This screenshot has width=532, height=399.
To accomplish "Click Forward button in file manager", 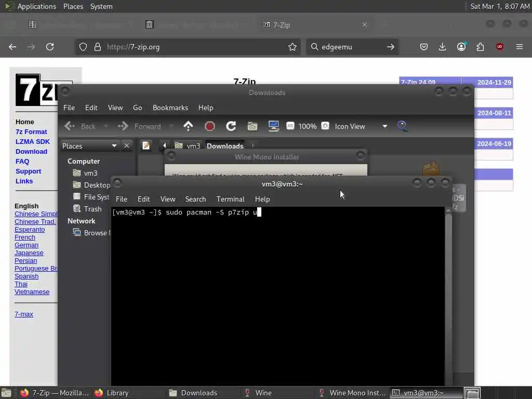I will coord(139,126).
